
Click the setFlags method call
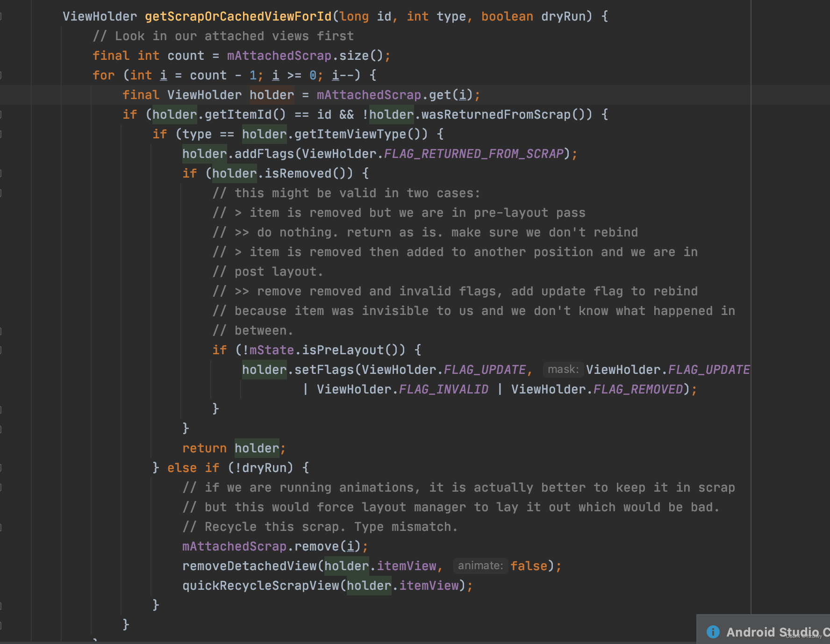click(x=324, y=370)
